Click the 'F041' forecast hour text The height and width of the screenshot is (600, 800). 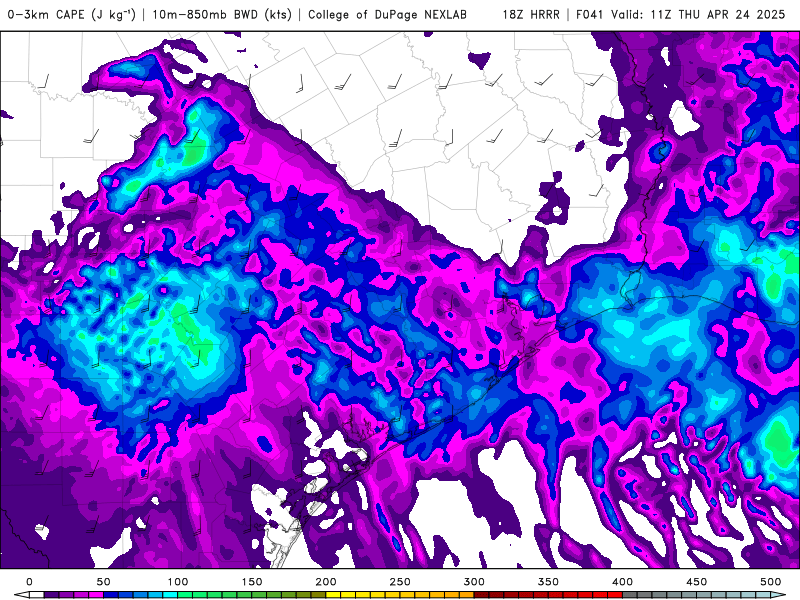[x=591, y=15]
